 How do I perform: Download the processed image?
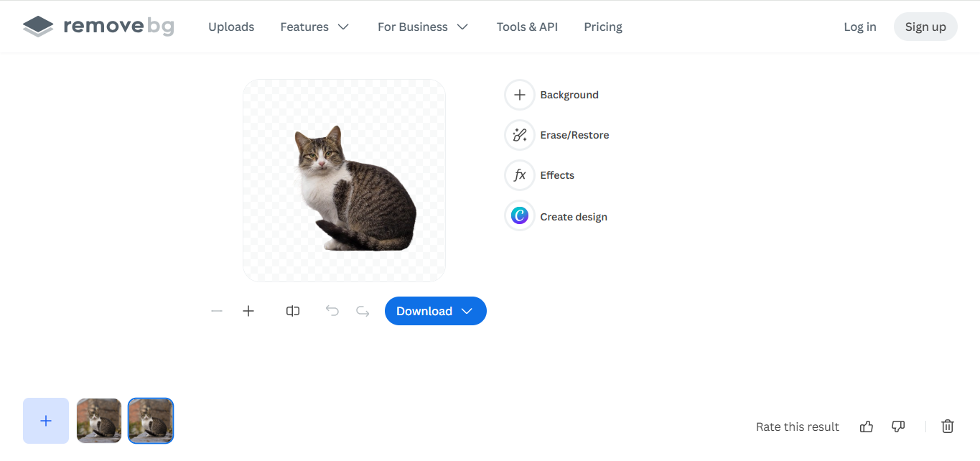(424, 311)
